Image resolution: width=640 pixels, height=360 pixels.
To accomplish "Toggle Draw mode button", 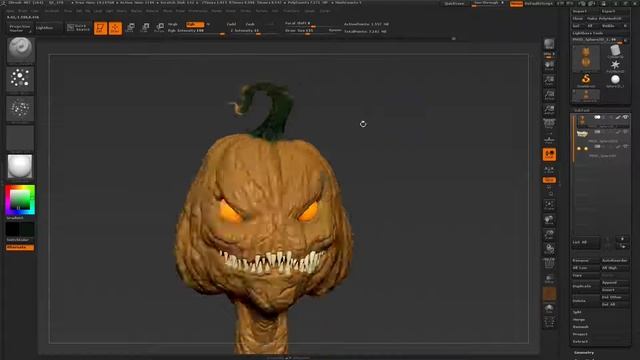I will 116,28.
